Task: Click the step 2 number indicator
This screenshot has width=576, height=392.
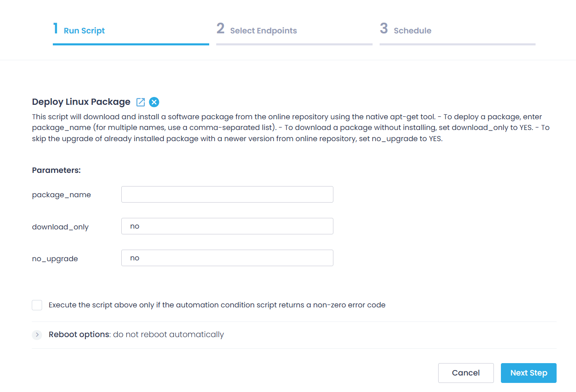Action: click(220, 28)
